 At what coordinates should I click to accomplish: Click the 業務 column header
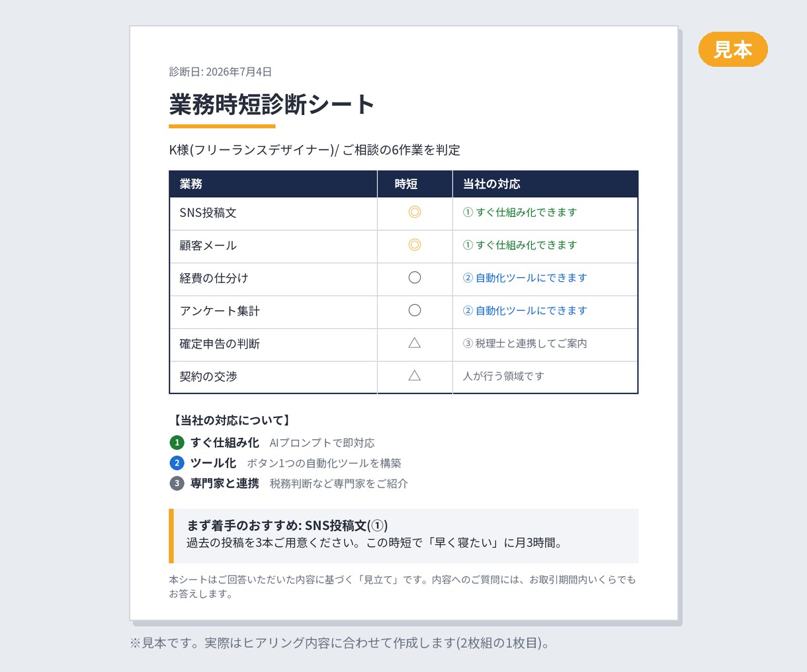tap(273, 184)
